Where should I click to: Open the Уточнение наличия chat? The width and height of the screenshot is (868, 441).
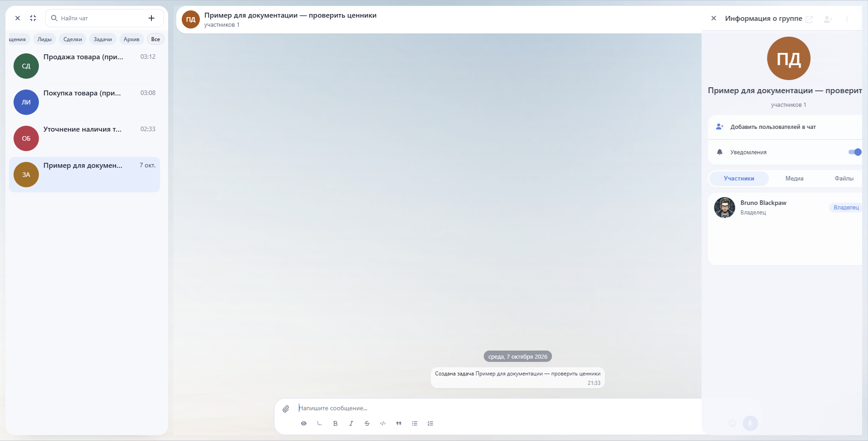pos(85,138)
